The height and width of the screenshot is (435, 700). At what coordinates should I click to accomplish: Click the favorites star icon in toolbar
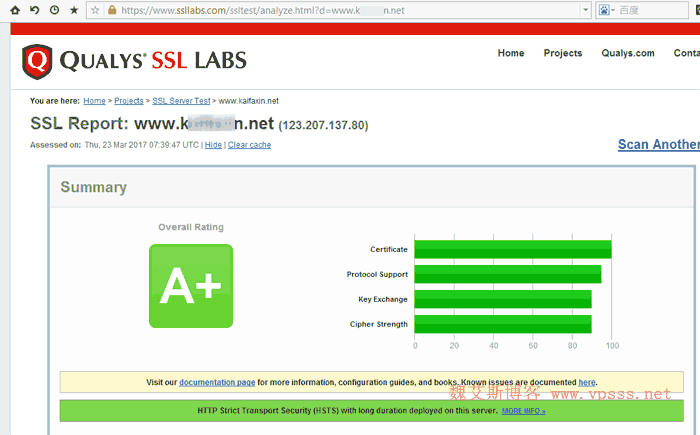click(73, 10)
